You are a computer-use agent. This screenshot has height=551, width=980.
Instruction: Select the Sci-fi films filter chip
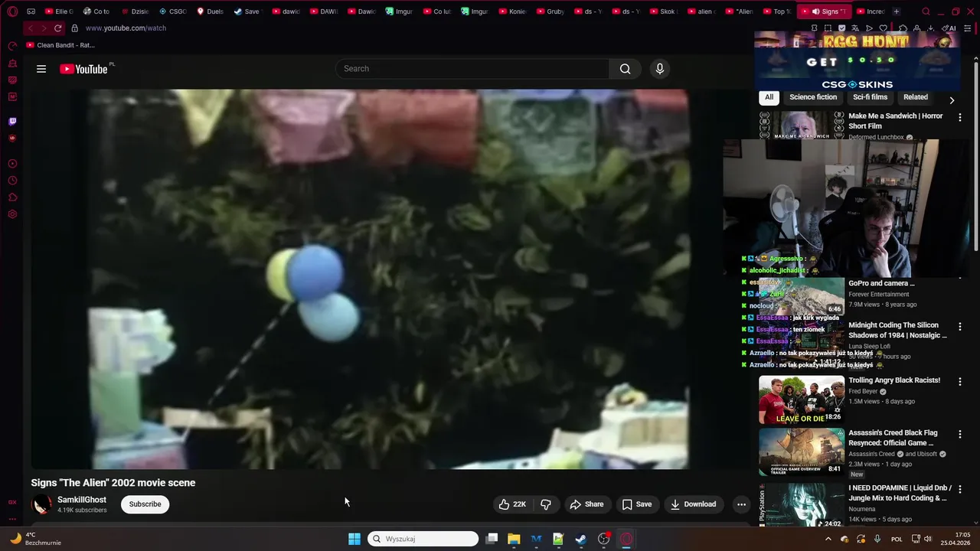point(870,97)
